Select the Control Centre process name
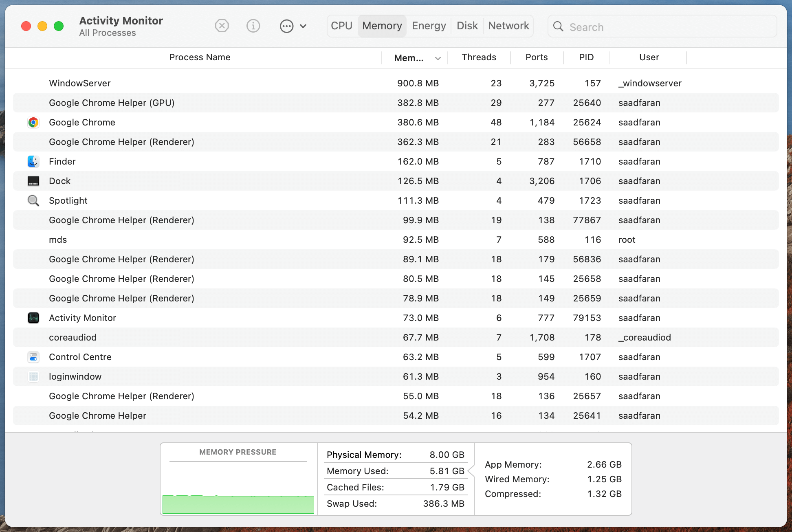792x532 pixels. click(80, 357)
